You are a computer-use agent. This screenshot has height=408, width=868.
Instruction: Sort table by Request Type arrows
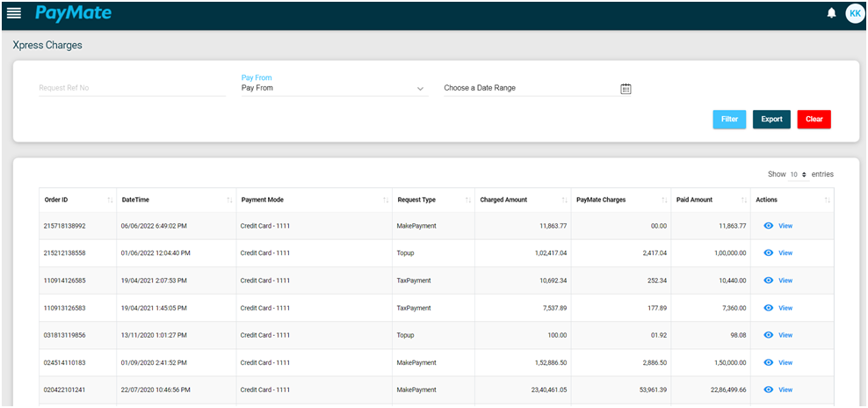pos(468,200)
